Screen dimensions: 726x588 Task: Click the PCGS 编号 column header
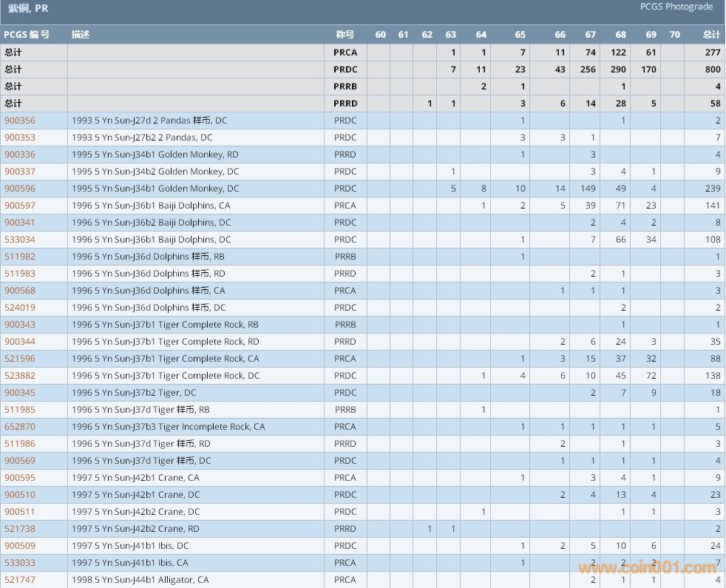(27, 35)
